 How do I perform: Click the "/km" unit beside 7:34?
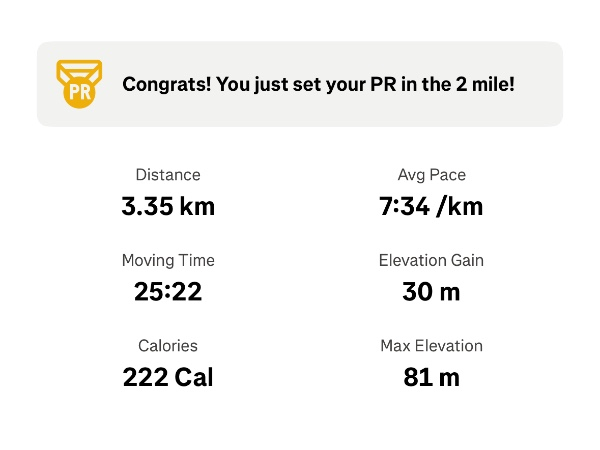tap(461, 207)
